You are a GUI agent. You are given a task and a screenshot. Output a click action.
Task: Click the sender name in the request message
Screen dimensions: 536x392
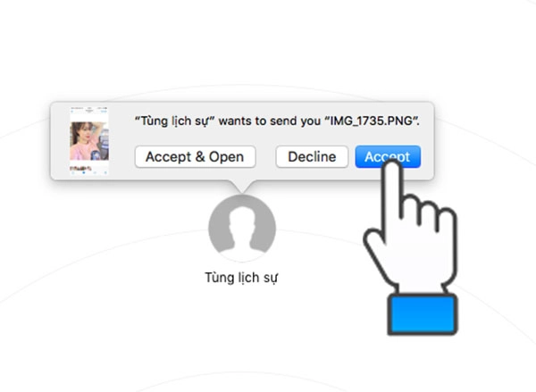174,121
